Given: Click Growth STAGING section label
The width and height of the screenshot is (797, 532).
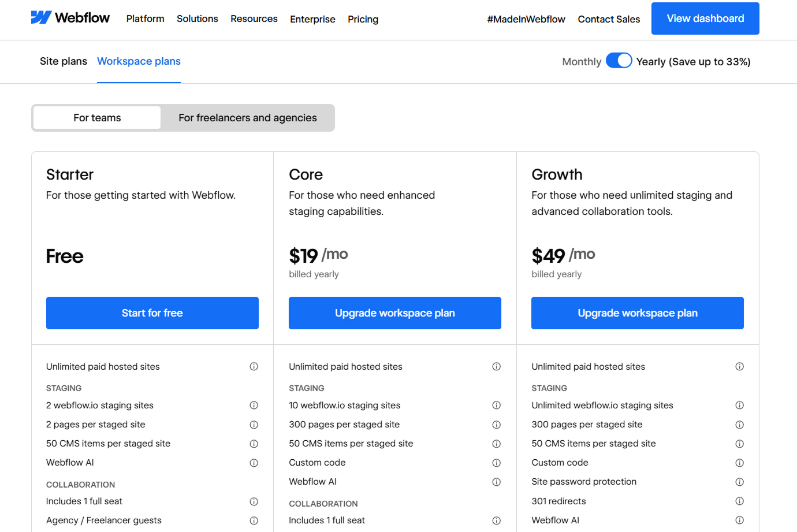Looking at the screenshot, I should pos(549,388).
